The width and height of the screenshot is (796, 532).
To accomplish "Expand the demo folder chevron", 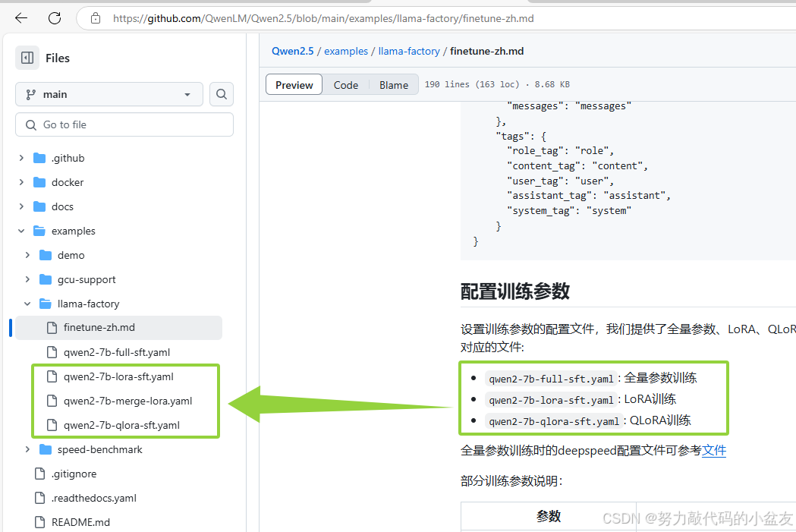I will tap(27, 255).
